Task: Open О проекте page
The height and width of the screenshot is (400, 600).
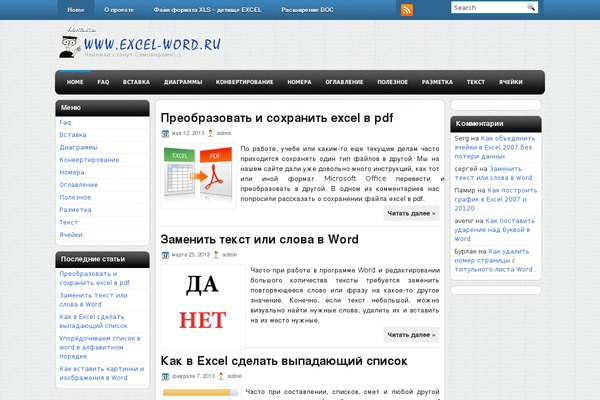Action: [119, 10]
